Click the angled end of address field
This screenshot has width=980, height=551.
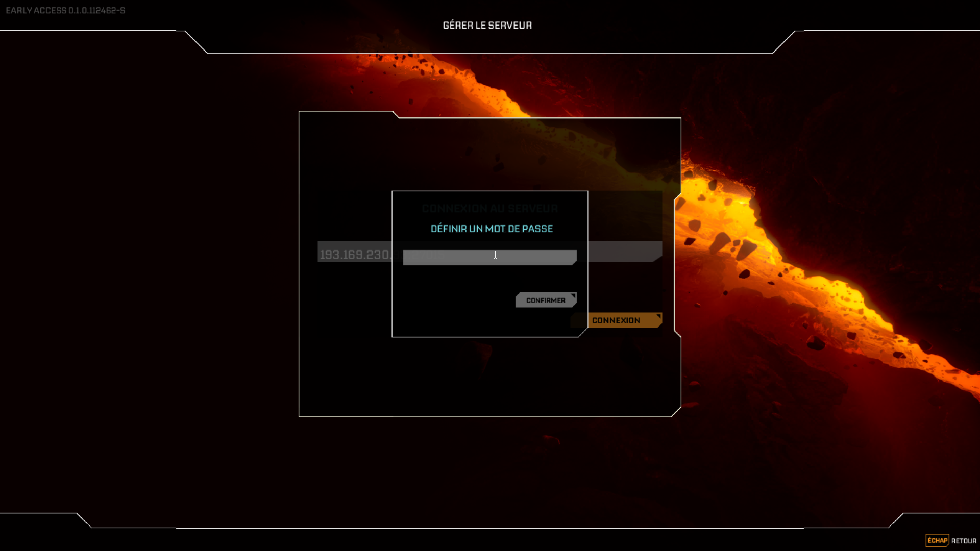pos(657,258)
